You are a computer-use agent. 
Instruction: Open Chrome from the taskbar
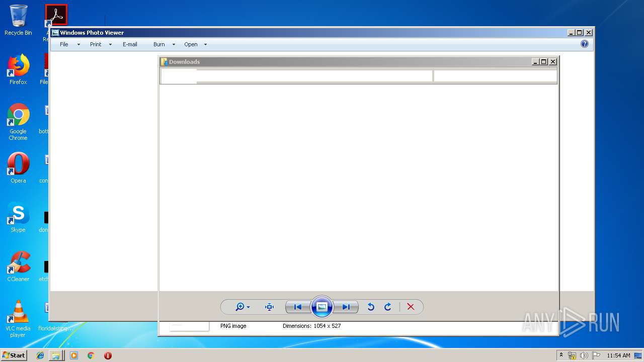coord(91,355)
